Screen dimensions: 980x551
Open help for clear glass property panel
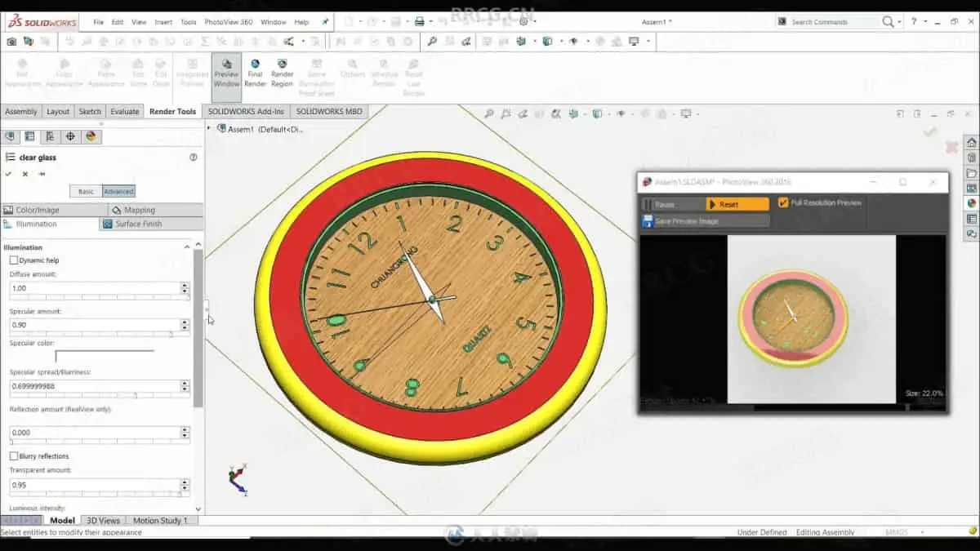pyautogui.click(x=194, y=157)
